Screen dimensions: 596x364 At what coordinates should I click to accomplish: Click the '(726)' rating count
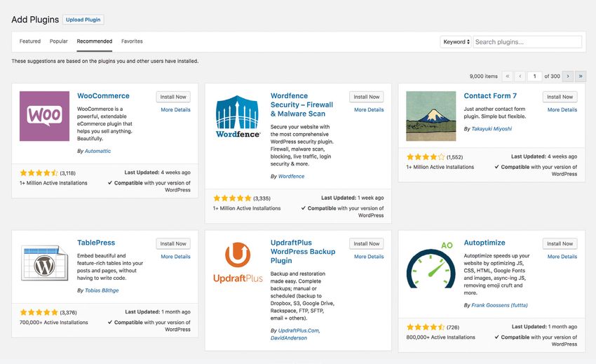tap(453, 327)
